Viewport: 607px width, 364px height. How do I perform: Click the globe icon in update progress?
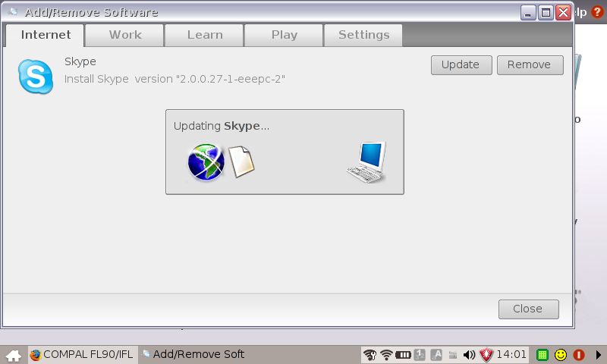[206, 162]
